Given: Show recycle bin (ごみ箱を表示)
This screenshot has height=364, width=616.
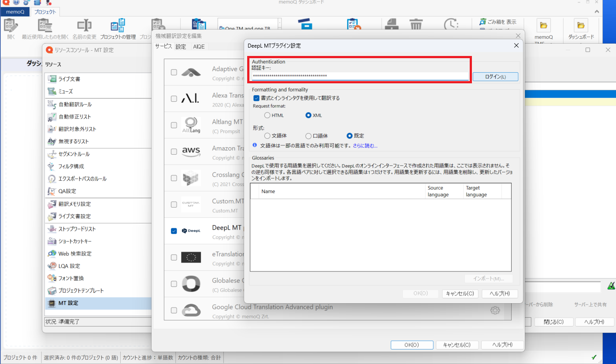Looking at the screenshot, I should (498, 22).
